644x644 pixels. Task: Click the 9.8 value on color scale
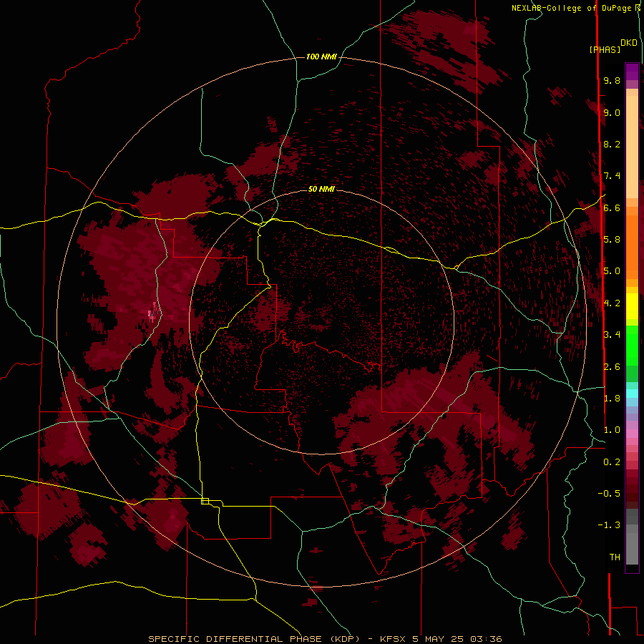[612, 80]
